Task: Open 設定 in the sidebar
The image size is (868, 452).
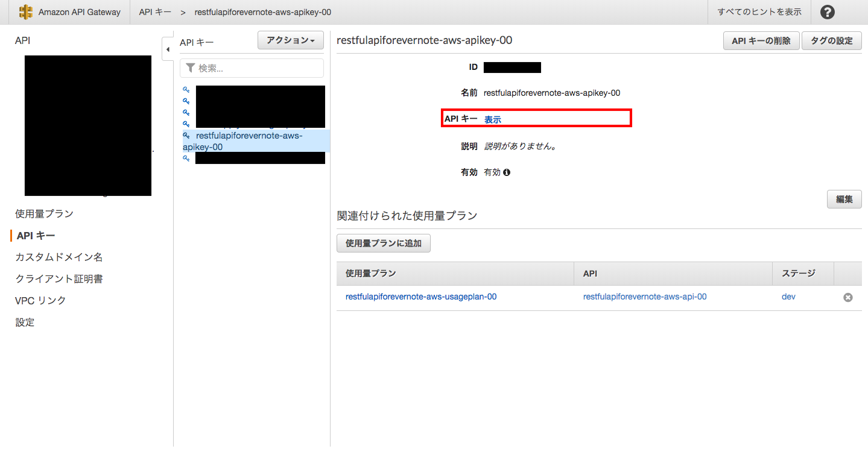Action: [x=25, y=322]
